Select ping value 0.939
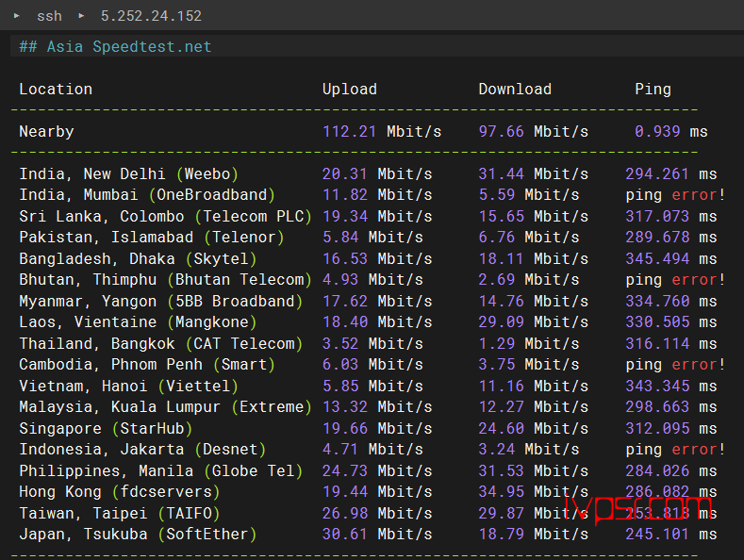 pos(657,131)
